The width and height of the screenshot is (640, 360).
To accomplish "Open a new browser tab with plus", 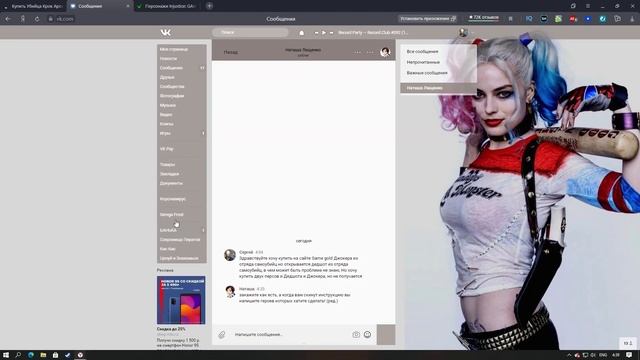I will coord(209,6).
